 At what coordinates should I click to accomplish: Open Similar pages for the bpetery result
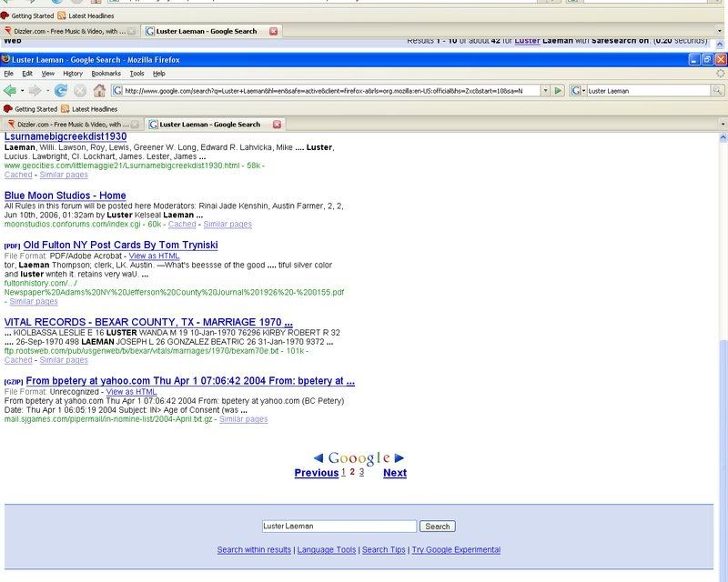click(x=243, y=419)
